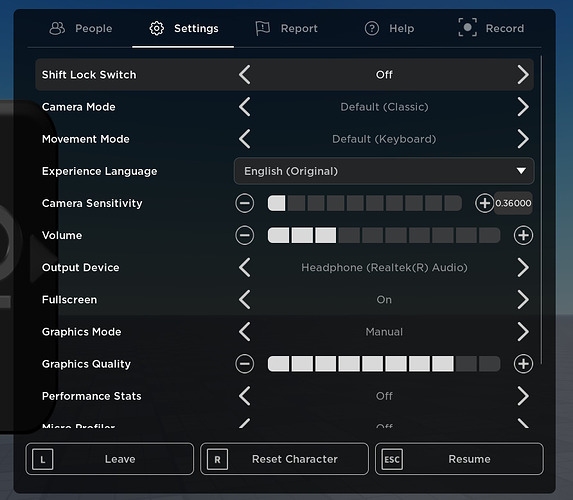Raise Volume with the plus button
Viewport: 573px width, 500px height.
pos(523,235)
